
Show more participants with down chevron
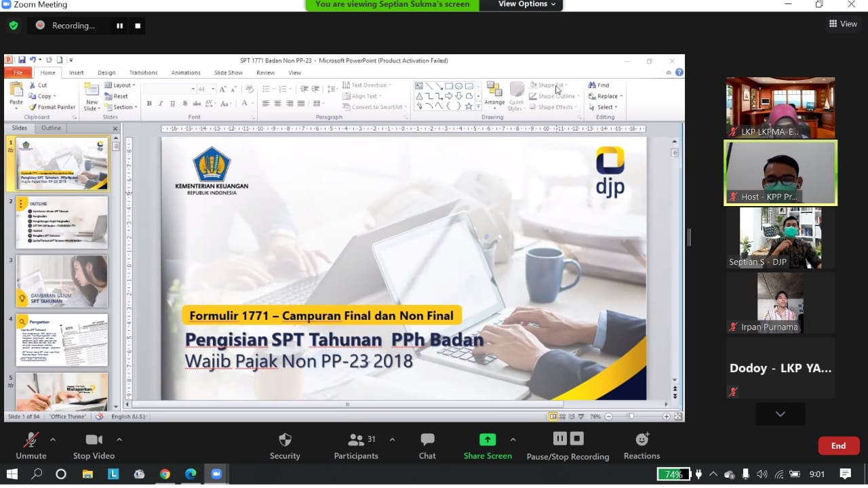(780, 414)
